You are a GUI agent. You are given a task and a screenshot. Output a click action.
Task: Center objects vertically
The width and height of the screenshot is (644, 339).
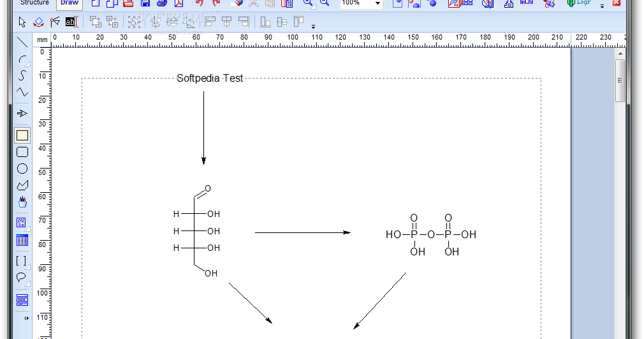pyautogui.click(x=282, y=22)
